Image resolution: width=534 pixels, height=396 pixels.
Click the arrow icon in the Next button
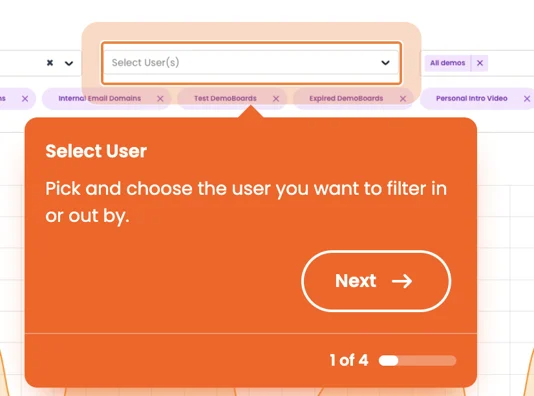402,281
